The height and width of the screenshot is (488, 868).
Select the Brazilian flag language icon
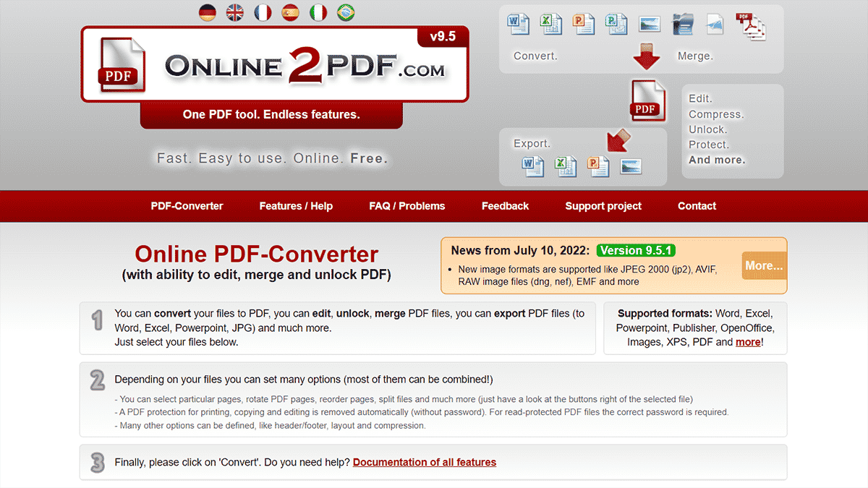[346, 12]
